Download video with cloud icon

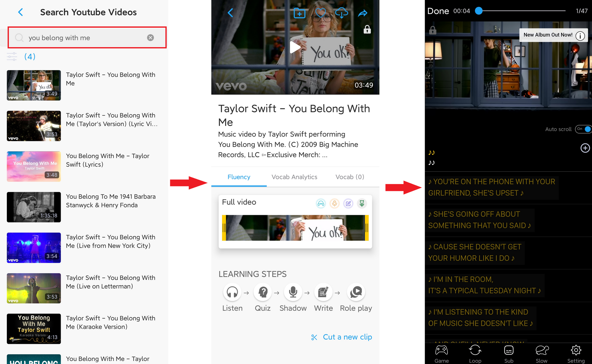(341, 13)
